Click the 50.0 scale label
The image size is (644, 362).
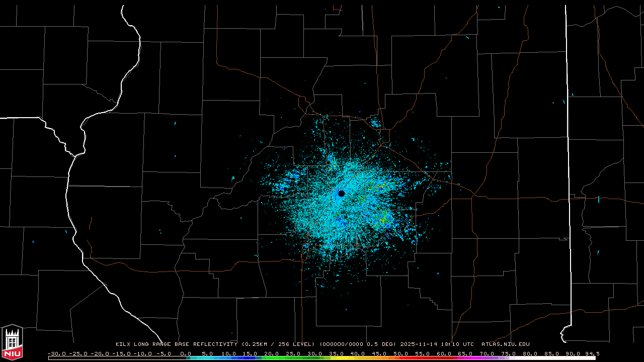point(401,354)
